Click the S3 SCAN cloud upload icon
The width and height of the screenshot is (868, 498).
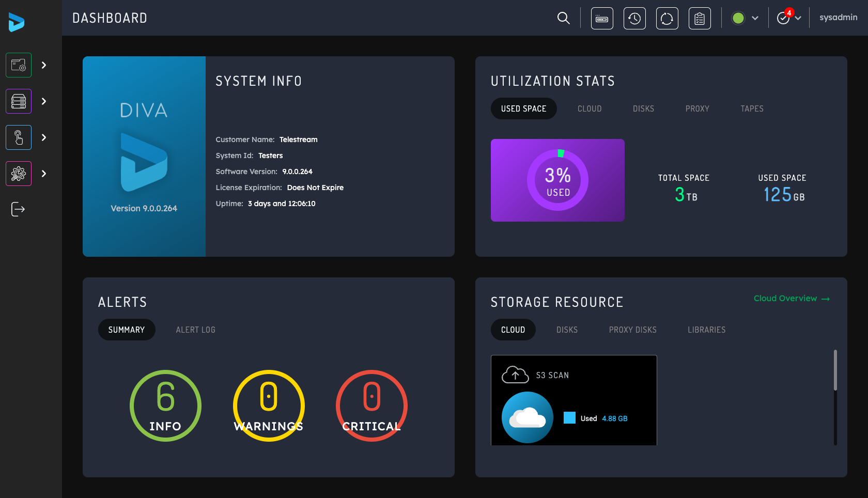pyautogui.click(x=515, y=375)
